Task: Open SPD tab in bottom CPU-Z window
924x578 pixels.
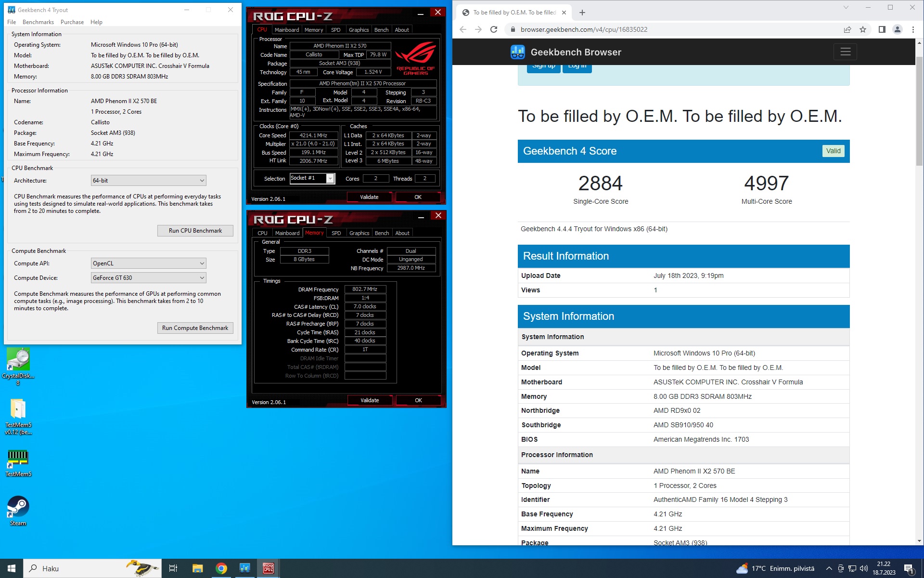Action: pyautogui.click(x=336, y=233)
